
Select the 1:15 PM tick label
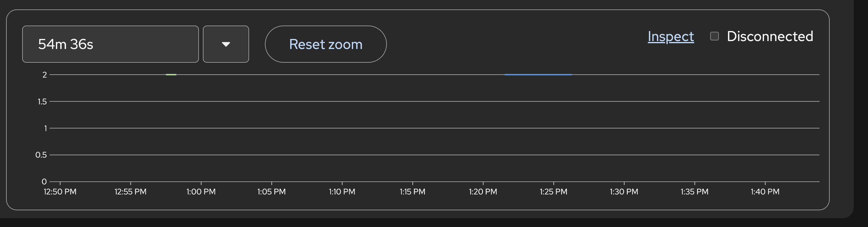pos(412,192)
